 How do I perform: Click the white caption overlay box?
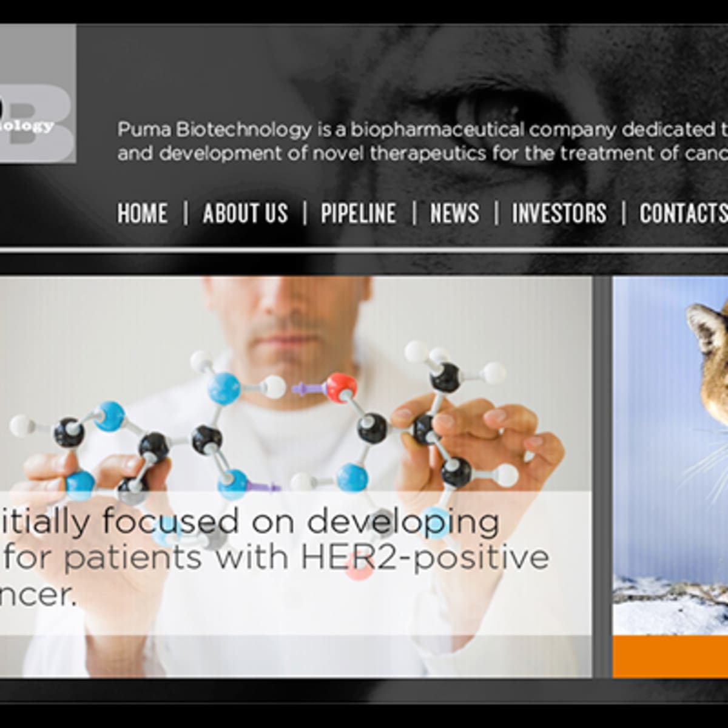pyautogui.click(x=295, y=563)
